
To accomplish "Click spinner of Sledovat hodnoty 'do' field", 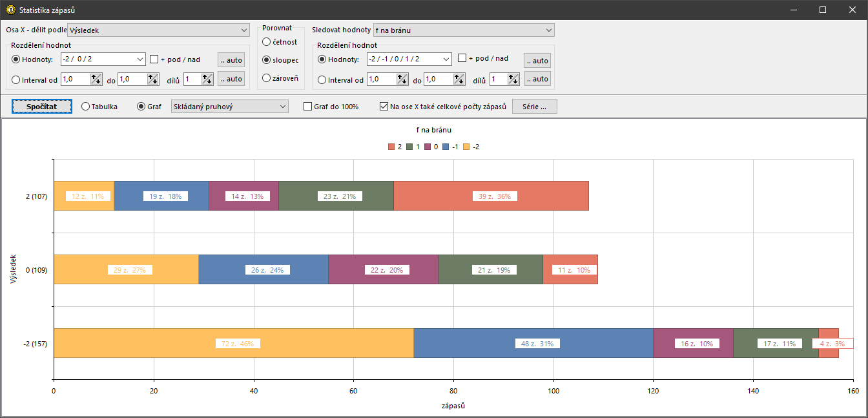I will point(459,79).
